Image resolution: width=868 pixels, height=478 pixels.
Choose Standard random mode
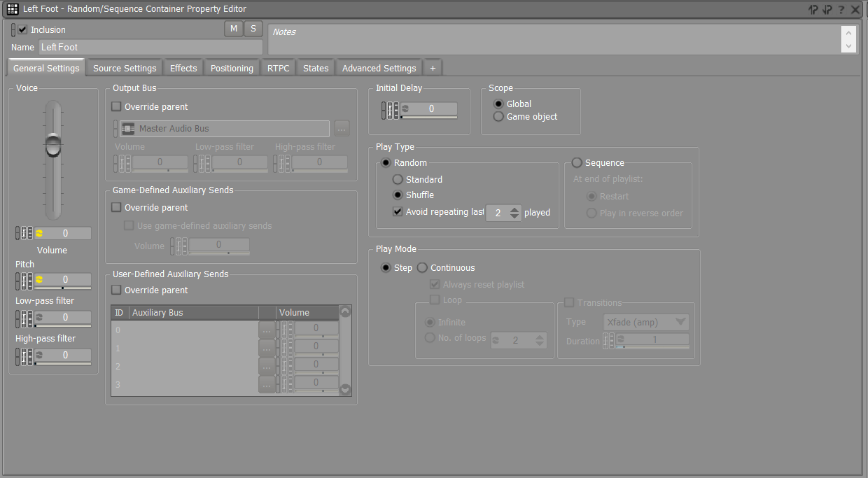(x=398, y=180)
